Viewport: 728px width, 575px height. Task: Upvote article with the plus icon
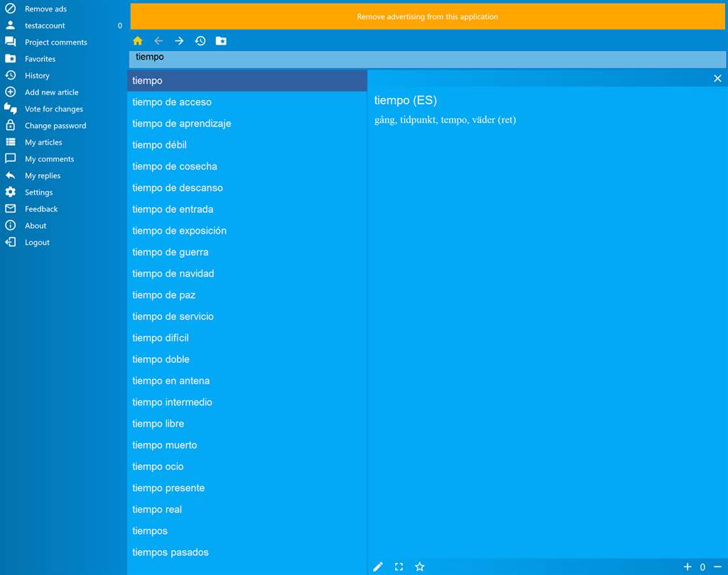tap(688, 566)
